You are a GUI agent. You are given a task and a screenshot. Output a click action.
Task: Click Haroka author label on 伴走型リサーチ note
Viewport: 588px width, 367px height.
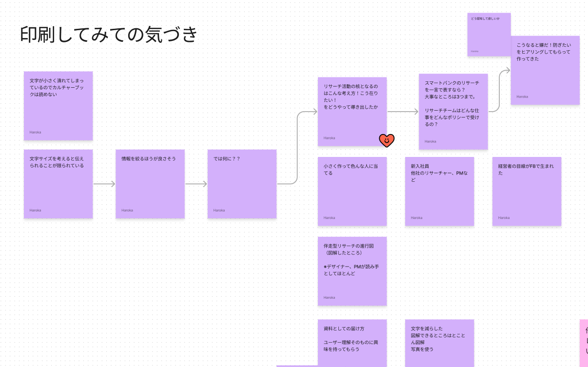coord(329,297)
